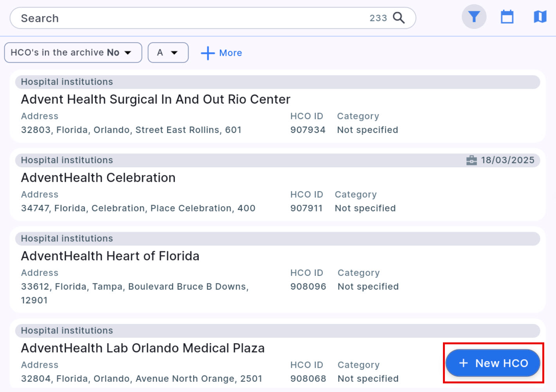Click the magnifying glass search icon
Screen dimensions: 556x392
399,18
